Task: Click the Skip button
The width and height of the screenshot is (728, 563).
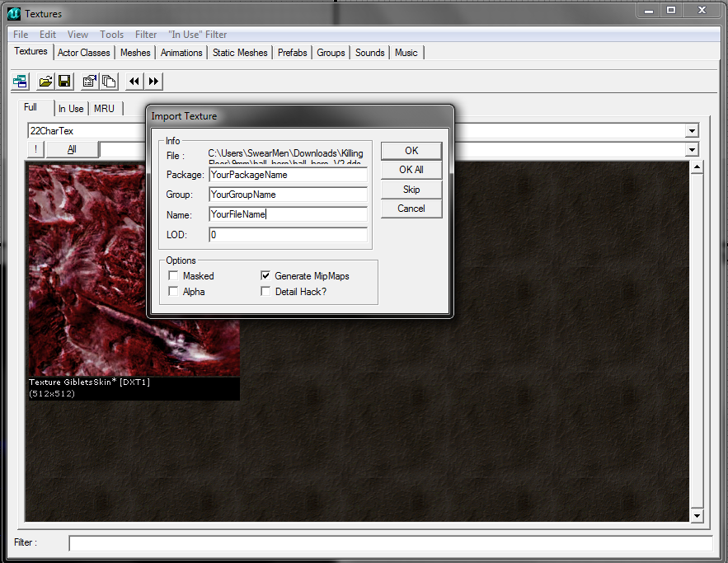Action: 411,190
